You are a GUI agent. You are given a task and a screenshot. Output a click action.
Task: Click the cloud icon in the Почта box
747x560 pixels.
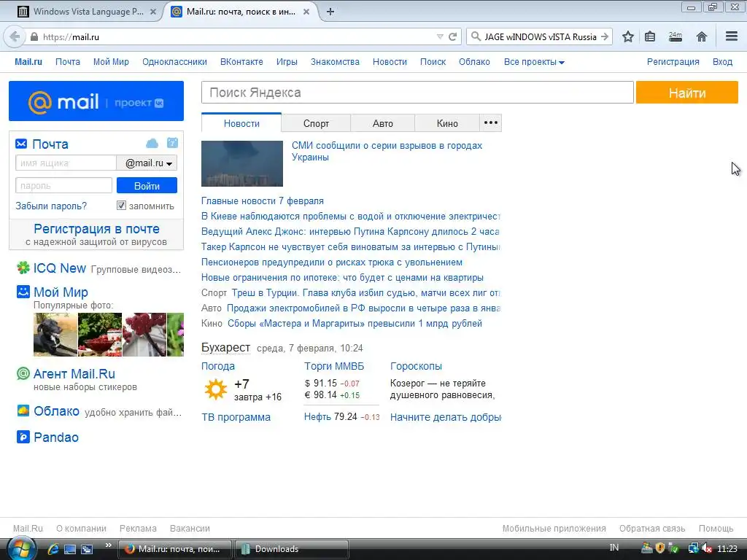[x=152, y=144]
